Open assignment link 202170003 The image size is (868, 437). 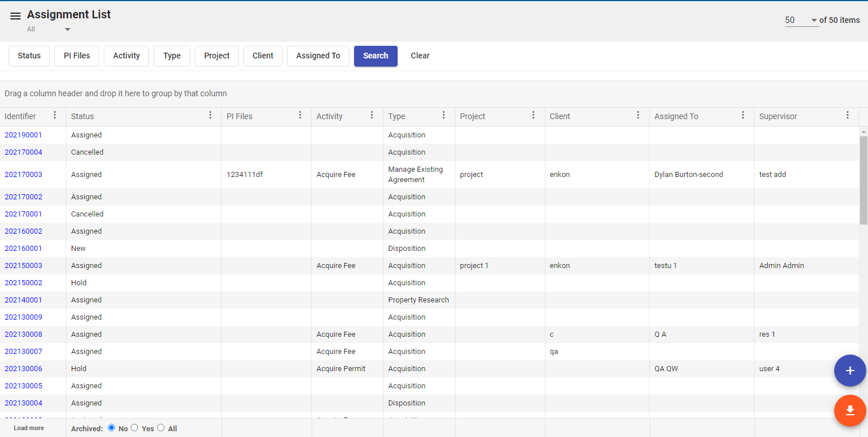coord(23,175)
